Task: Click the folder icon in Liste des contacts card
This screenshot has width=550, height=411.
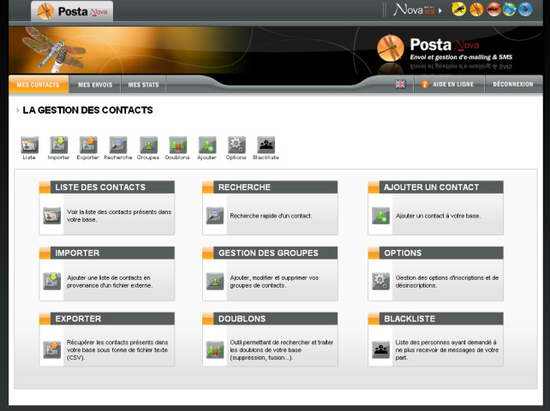Action: coord(52,216)
